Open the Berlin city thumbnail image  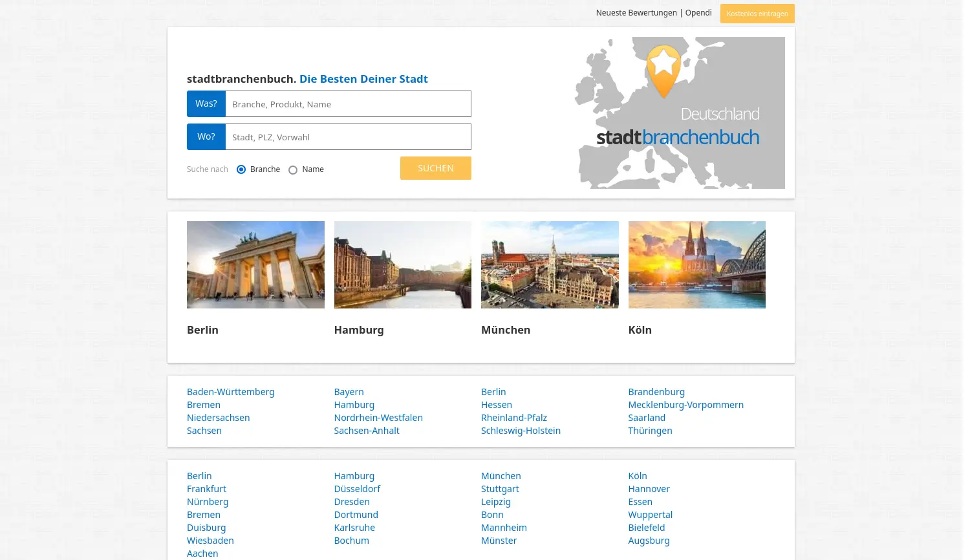point(255,264)
